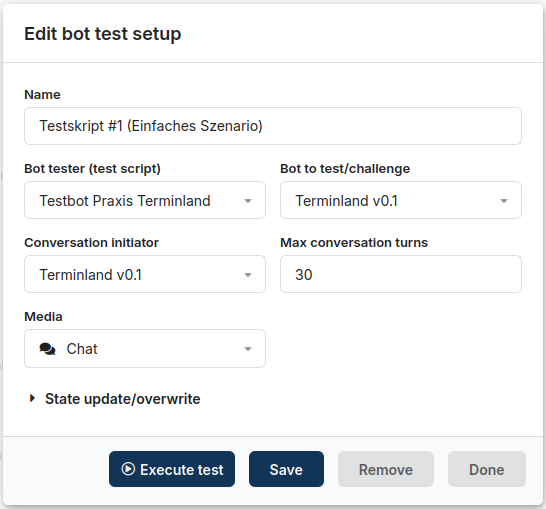Click the Execute test button
Screen dimensions: 546x509
[172, 469]
